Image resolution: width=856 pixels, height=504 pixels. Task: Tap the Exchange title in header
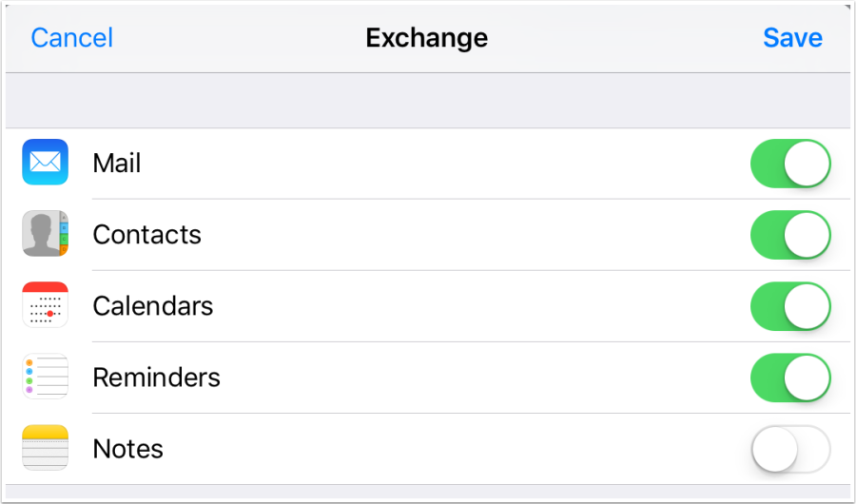click(426, 38)
